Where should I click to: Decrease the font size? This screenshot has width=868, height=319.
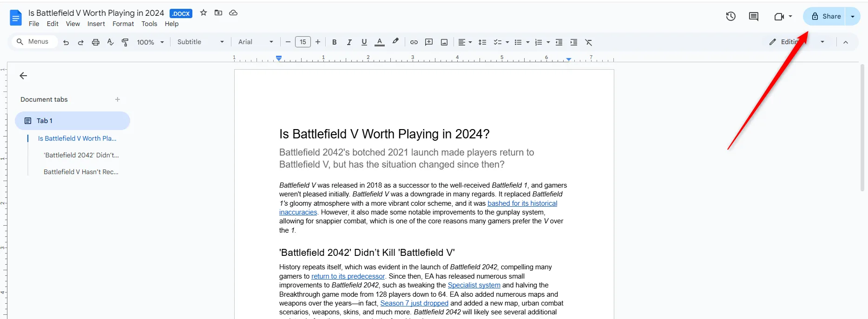click(x=288, y=42)
